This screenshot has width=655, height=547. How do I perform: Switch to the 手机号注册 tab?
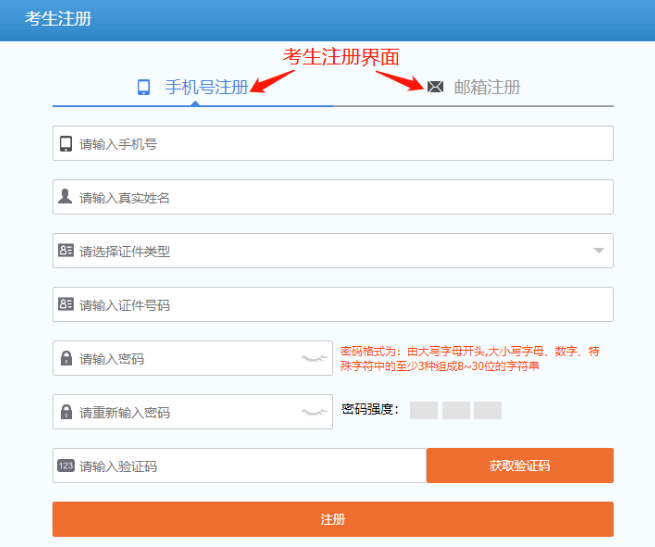point(205,87)
